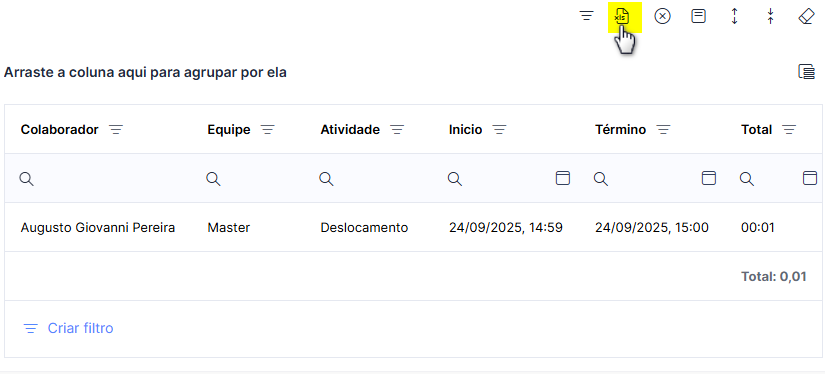Expand all groups with vertical arrows icon
This screenshot has height=374, width=825.
click(735, 17)
